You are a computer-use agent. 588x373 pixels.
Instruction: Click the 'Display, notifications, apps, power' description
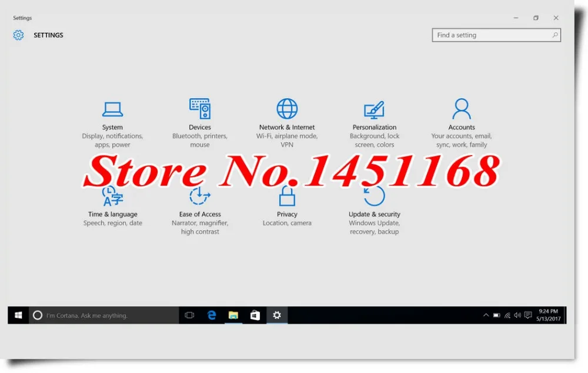pyautogui.click(x=112, y=140)
